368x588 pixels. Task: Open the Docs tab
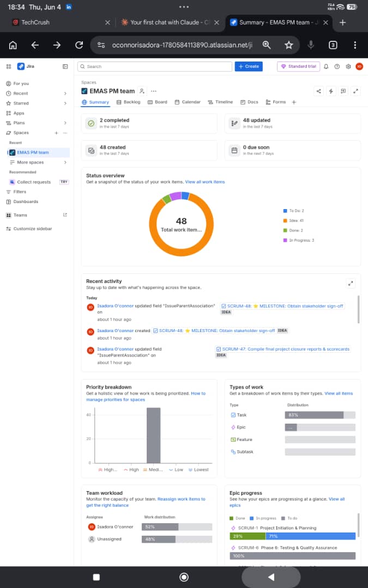pyautogui.click(x=249, y=102)
